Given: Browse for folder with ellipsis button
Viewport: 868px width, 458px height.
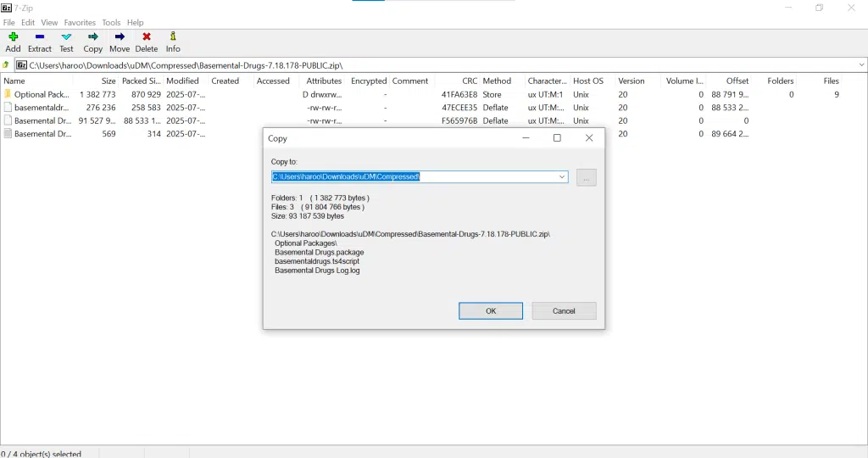Looking at the screenshot, I should pyautogui.click(x=586, y=177).
